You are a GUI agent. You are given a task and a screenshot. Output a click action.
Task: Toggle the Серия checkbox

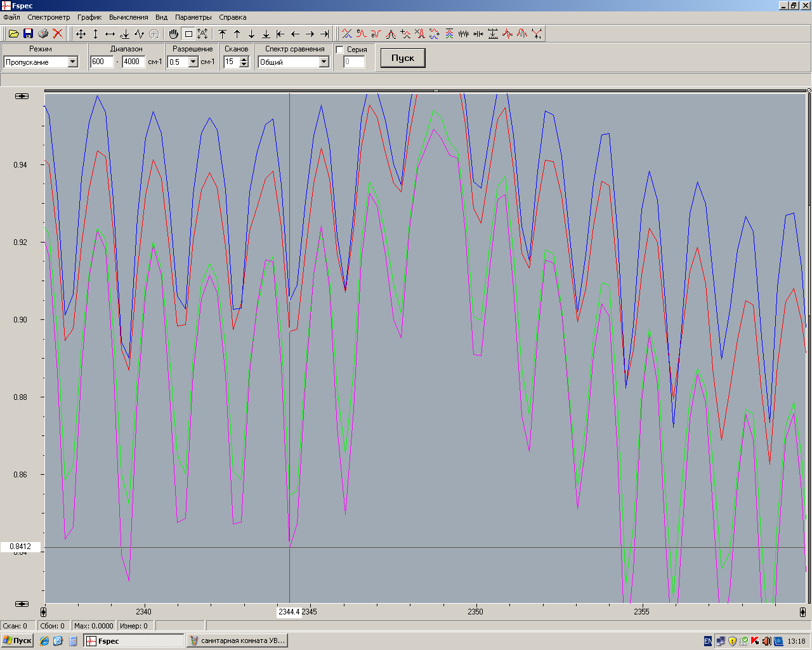[x=339, y=50]
